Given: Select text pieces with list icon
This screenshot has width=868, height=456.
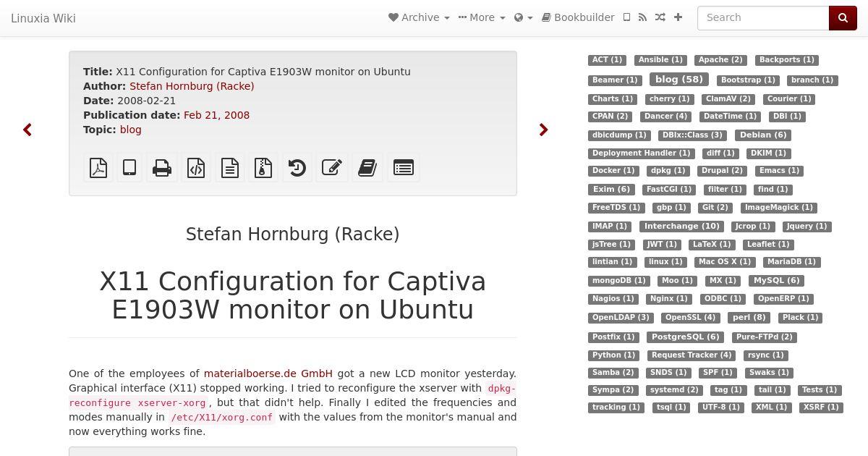Looking at the screenshot, I should pos(404,168).
